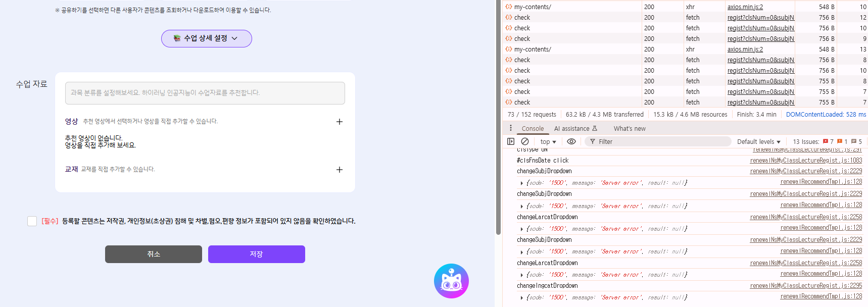Viewport: 868px width, 307px height.
Task: Click plus icon to add a textbook
Action: click(340, 170)
